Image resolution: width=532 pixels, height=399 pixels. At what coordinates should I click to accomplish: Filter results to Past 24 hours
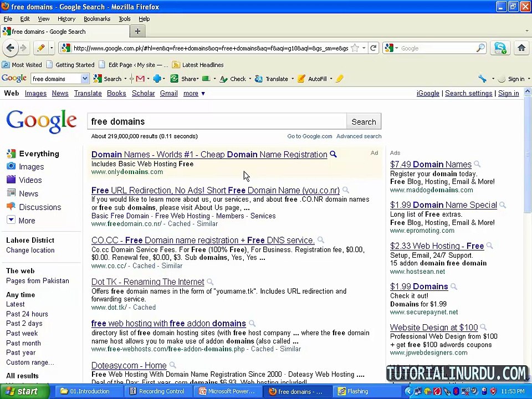pos(27,314)
